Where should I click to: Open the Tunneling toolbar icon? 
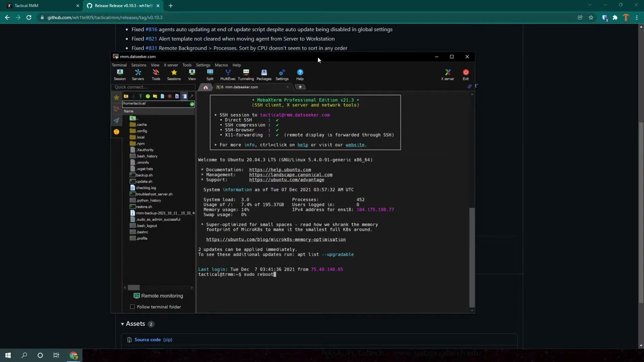[x=246, y=74]
